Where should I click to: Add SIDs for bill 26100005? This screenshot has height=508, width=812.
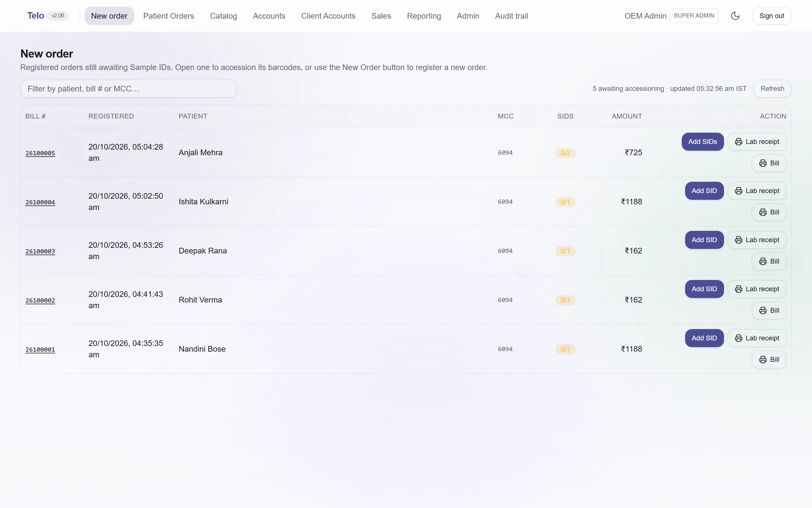tap(703, 142)
